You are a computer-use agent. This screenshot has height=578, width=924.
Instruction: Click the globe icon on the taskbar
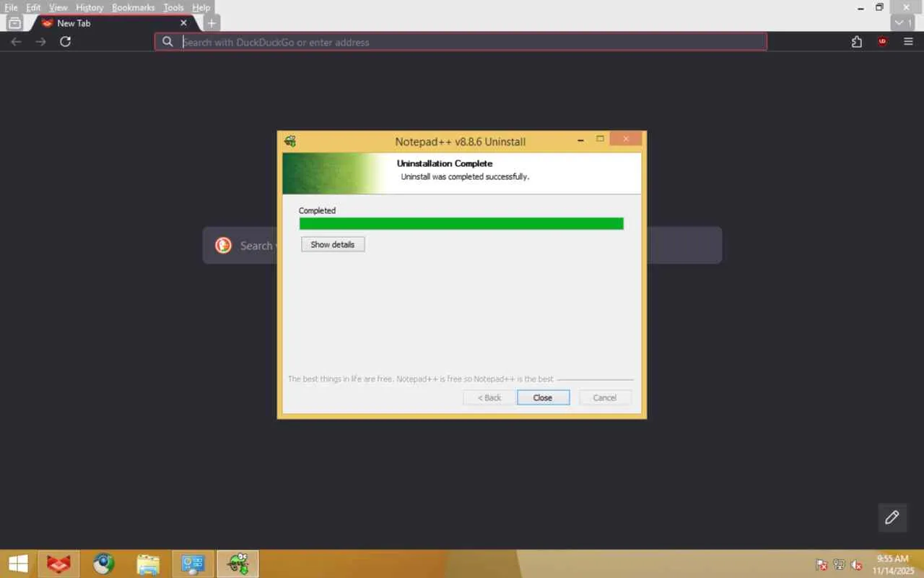(x=103, y=564)
